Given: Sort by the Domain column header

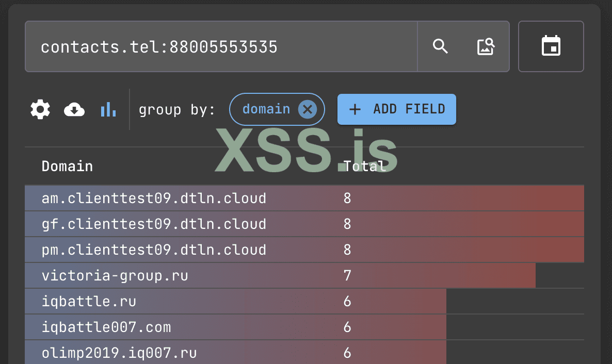Looking at the screenshot, I should coord(67,166).
